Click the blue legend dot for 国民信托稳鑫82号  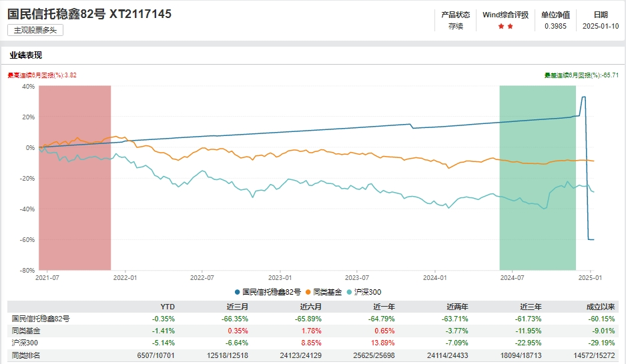point(237,292)
